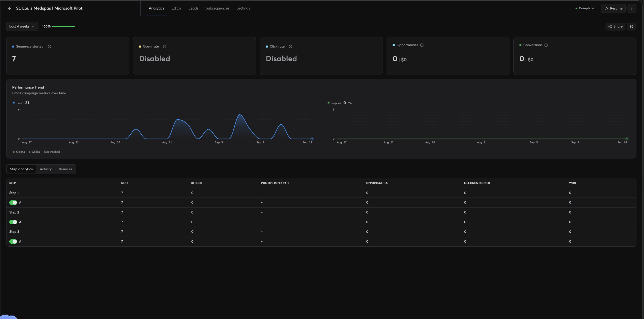Click the Replies legend dot in chart
644x319 pixels.
pos(329,103)
